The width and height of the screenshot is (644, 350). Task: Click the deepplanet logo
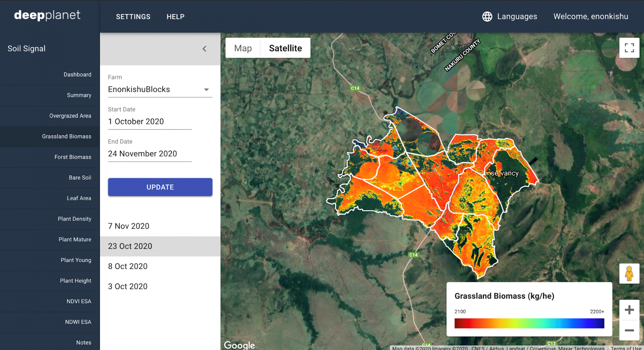pos(47,15)
